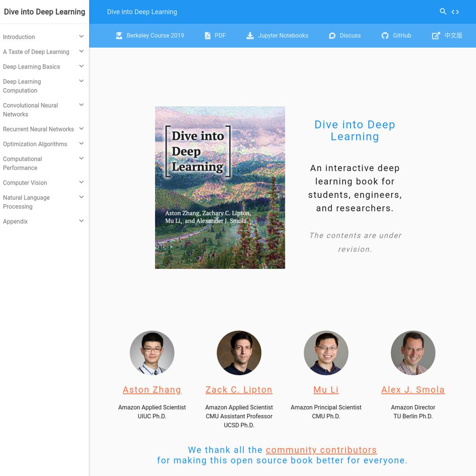
Task: Click 'UIUC Ph.D.' text
Action: [x=152, y=416]
